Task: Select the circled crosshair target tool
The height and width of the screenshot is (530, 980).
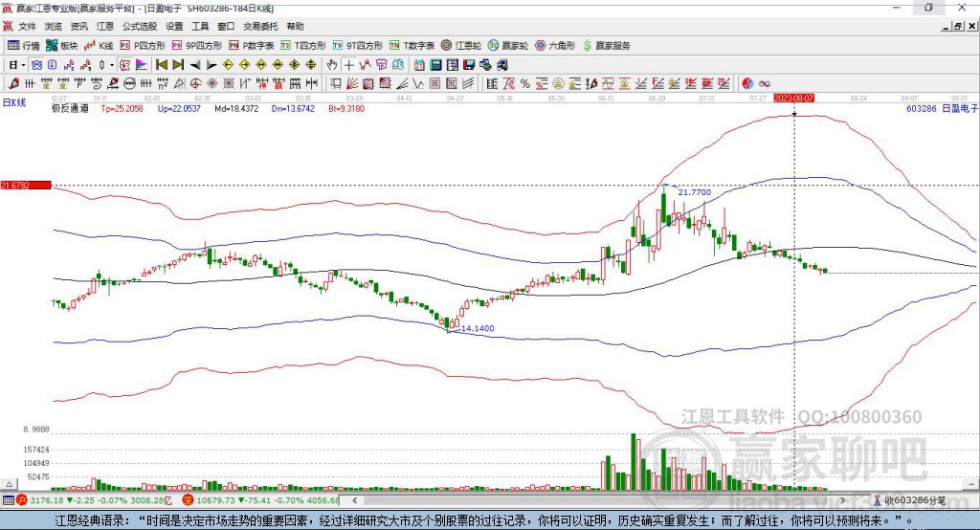Action: coord(195,83)
